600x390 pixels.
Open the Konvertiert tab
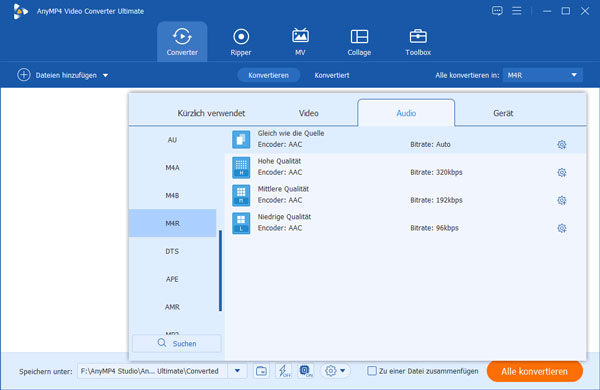[x=332, y=75]
